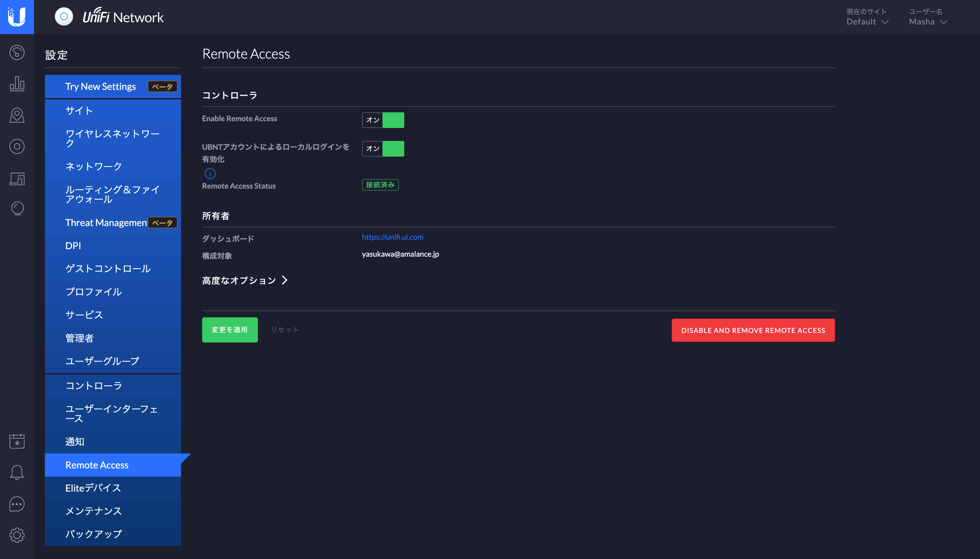Open ルーティング＆ファイアウォール settings
Screen dimensions: 980x559
113,194
